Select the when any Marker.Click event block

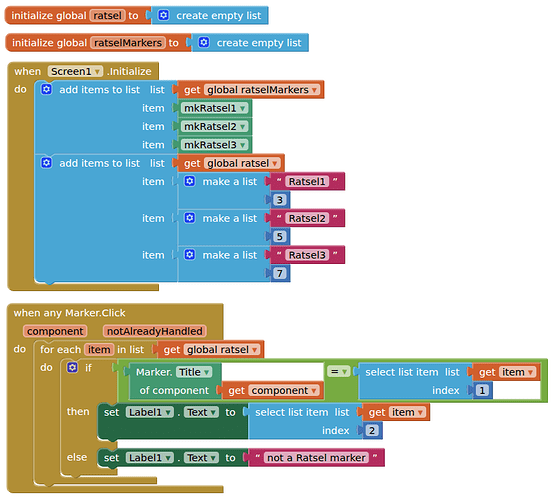[70, 313]
